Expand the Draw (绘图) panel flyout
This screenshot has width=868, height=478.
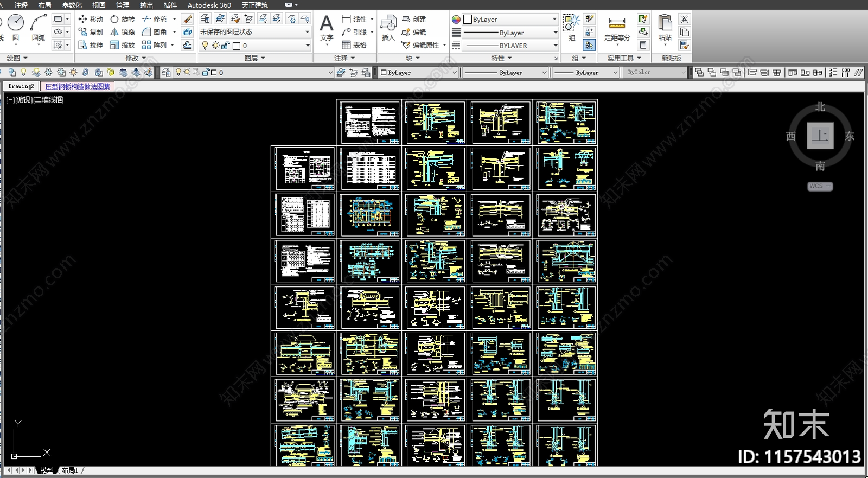[17, 58]
